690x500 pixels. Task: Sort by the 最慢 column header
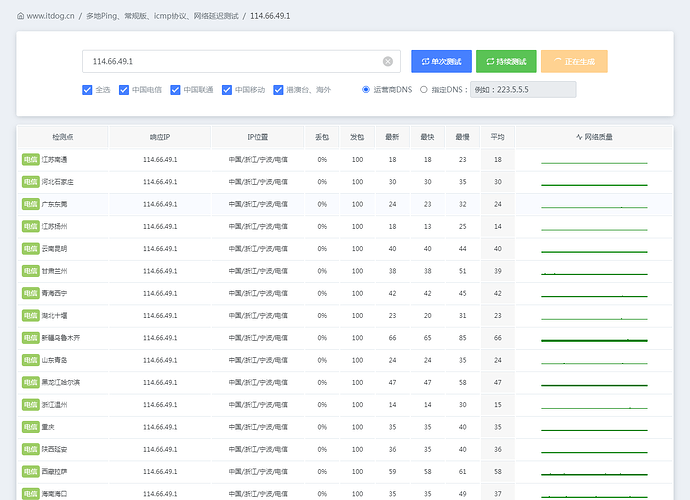[462, 137]
